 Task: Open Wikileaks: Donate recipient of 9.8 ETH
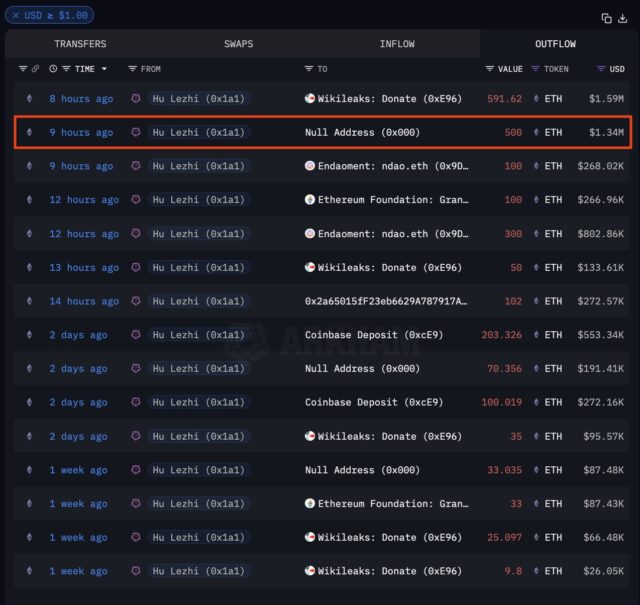click(x=389, y=571)
